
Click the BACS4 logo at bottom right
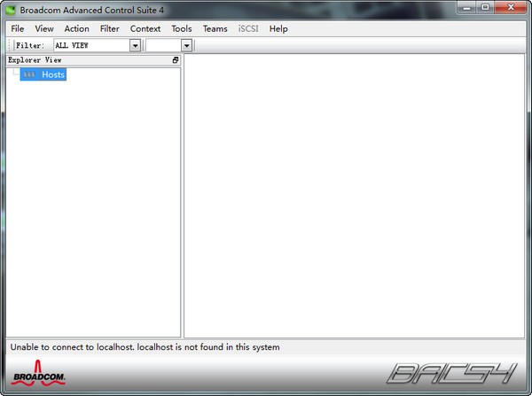(x=451, y=373)
